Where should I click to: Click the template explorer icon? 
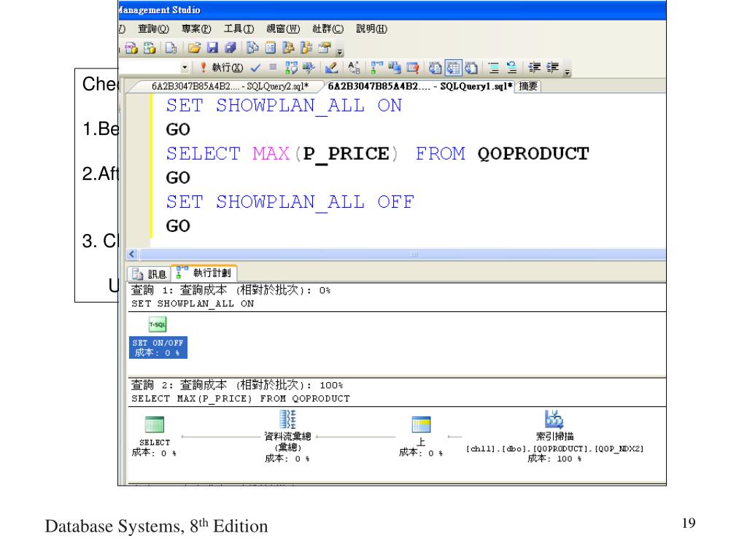(x=307, y=48)
